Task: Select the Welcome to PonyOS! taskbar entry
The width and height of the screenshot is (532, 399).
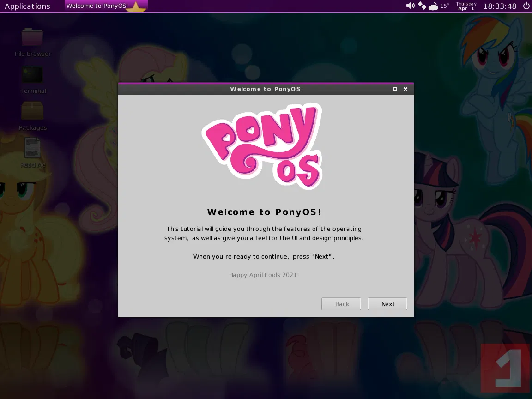Action: coord(106,6)
